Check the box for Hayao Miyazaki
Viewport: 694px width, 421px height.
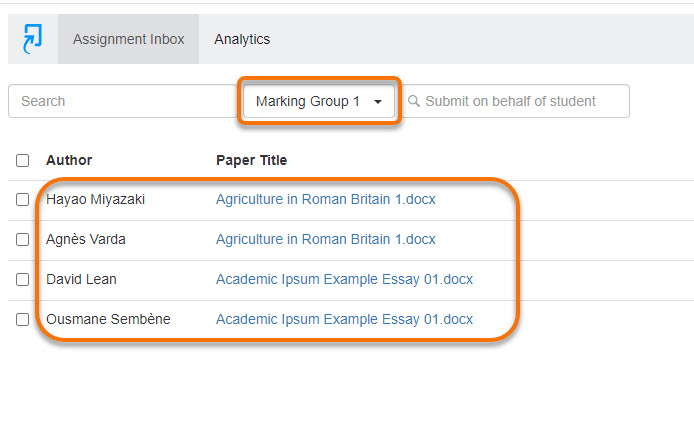(x=23, y=200)
